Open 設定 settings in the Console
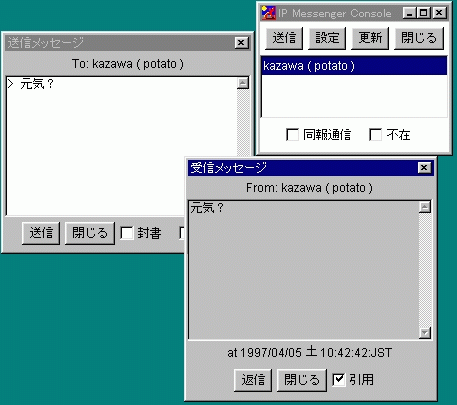The image size is (457, 405). click(327, 38)
